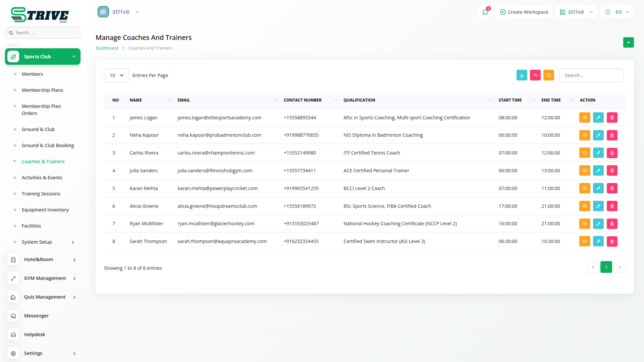
Task: View Karan Mehta's details with eye icon
Action: click(584, 188)
